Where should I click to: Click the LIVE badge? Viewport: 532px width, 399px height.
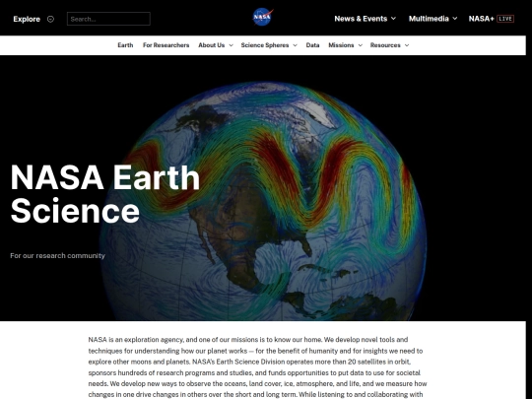click(505, 19)
